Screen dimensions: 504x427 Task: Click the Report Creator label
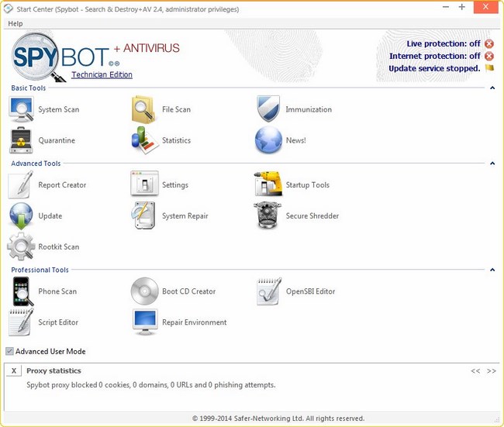[62, 185]
